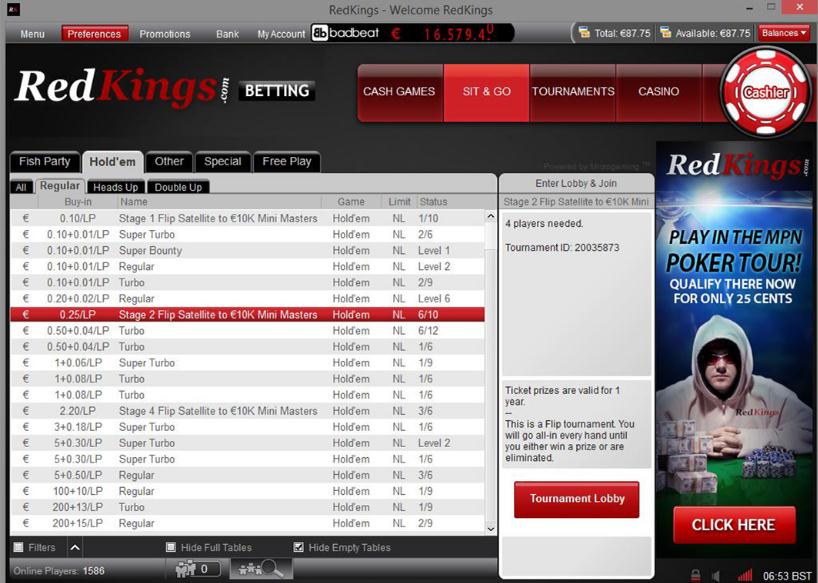Open the Balances dropdown
Viewport: 818px width, 583px height.
[x=783, y=33]
